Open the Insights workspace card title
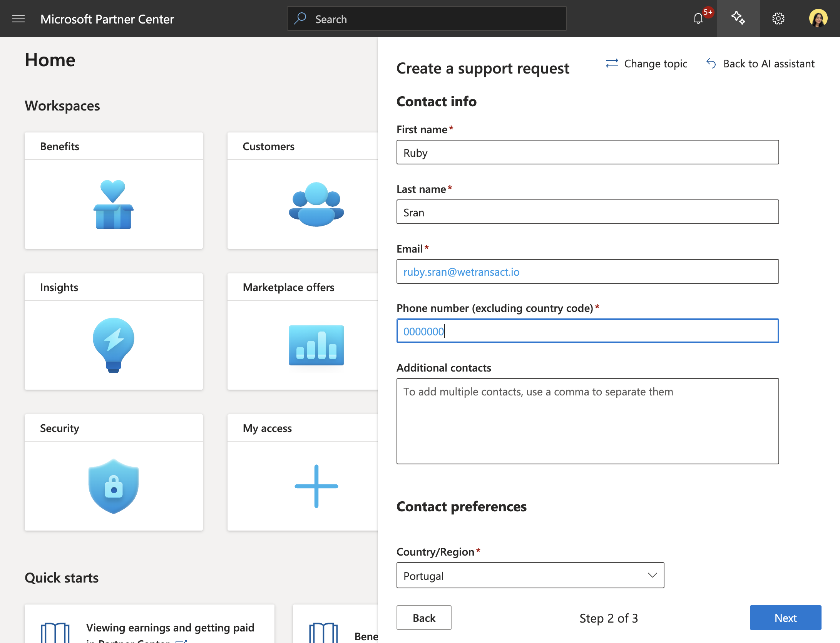This screenshot has height=643, width=840. click(x=59, y=287)
